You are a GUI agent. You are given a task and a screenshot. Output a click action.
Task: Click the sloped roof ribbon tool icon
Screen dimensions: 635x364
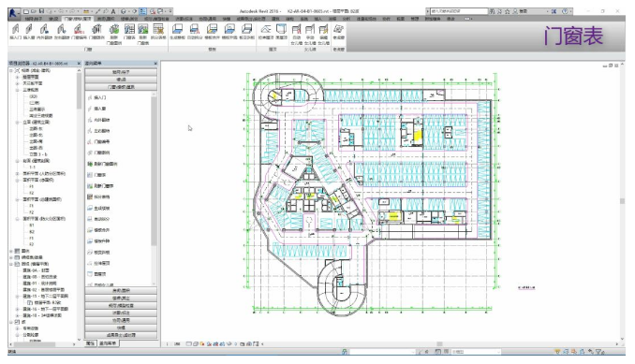point(266,32)
